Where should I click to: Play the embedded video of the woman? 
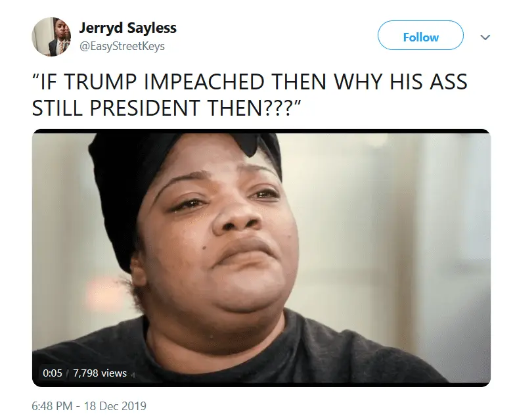click(261, 258)
